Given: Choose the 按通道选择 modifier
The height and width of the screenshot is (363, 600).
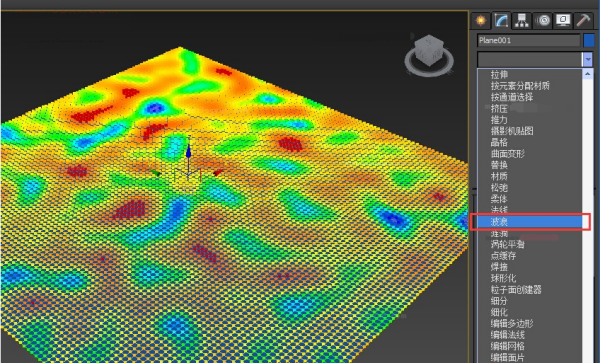Looking at the screenshot, I should coord(512,97).
